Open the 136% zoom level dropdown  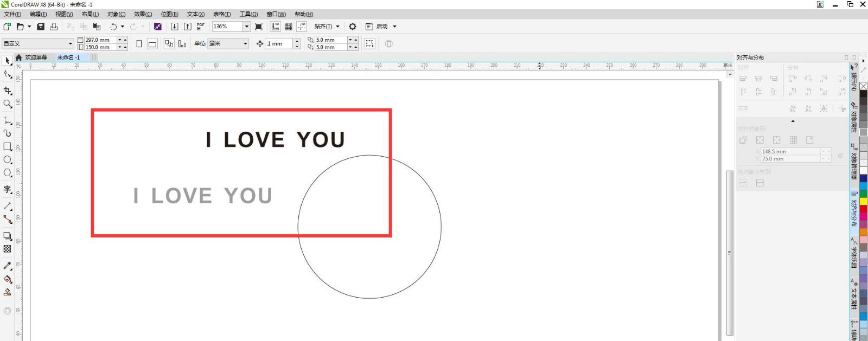(x=246, y=27)
